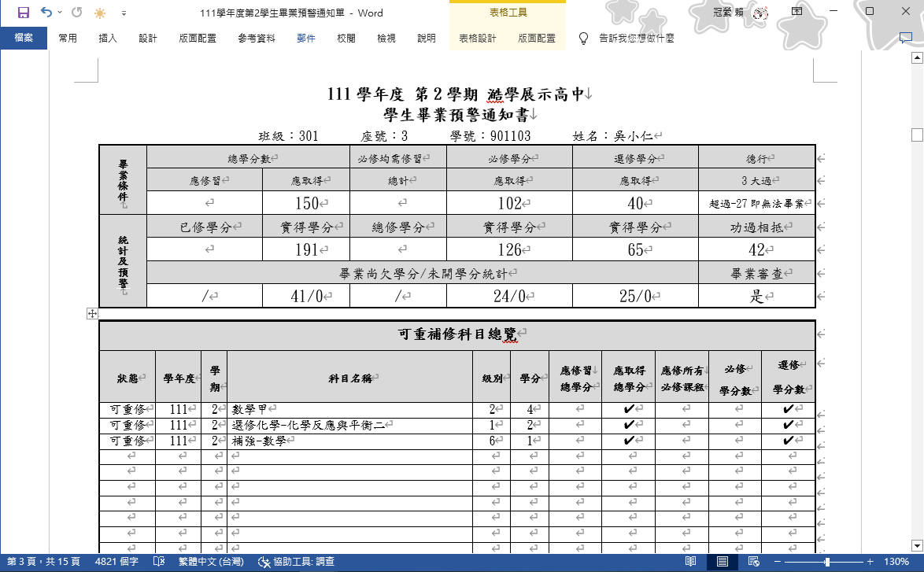Switch to the 校閱 tab
Image resolution: width=924 pixels, height=572 pixels.
point(346,39)
